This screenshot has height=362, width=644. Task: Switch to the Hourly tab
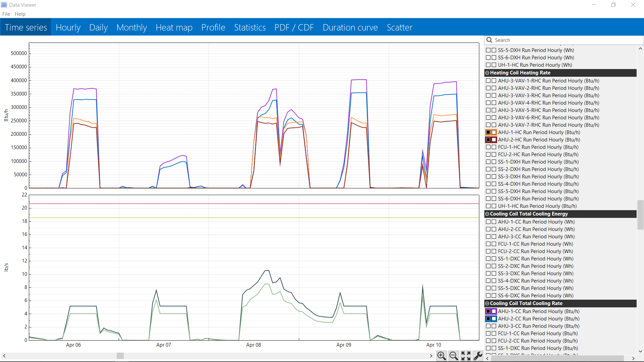coord(68,27)
